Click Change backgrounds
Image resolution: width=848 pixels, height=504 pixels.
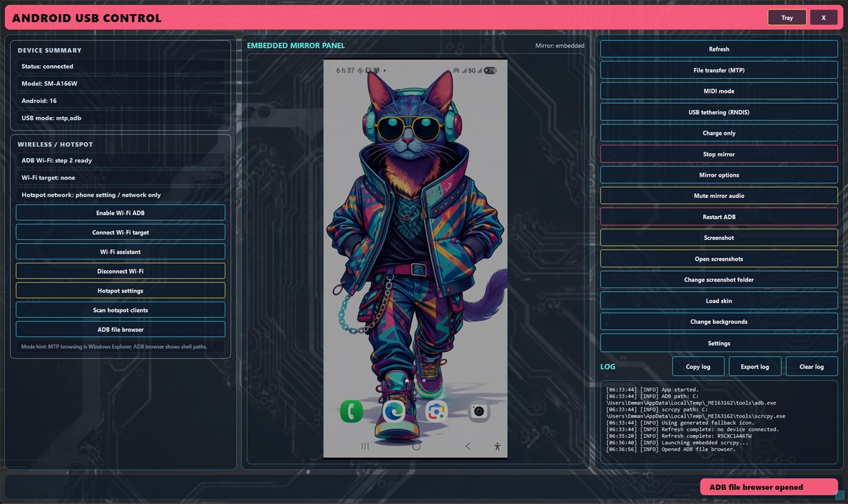(719, 321)
